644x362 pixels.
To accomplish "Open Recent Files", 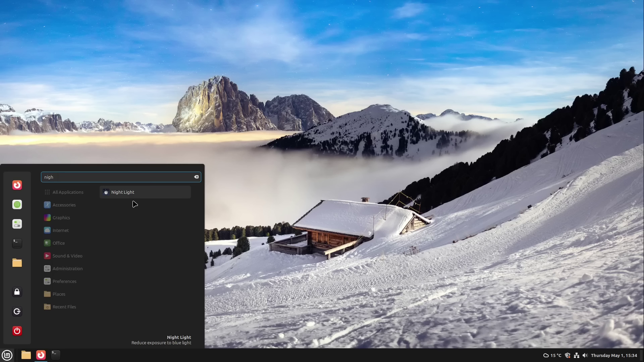I will [64, 307].
